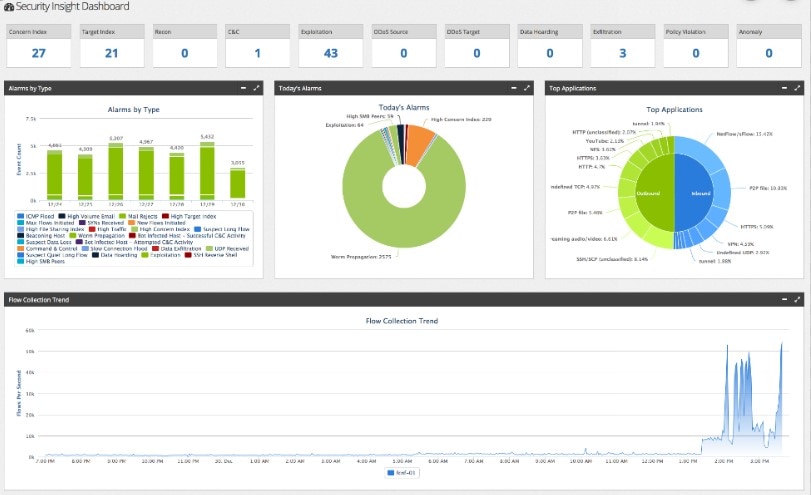This screenshot has height=495, width=811.
Task: Open the Data Hoarding counter card
Action: 550,46
